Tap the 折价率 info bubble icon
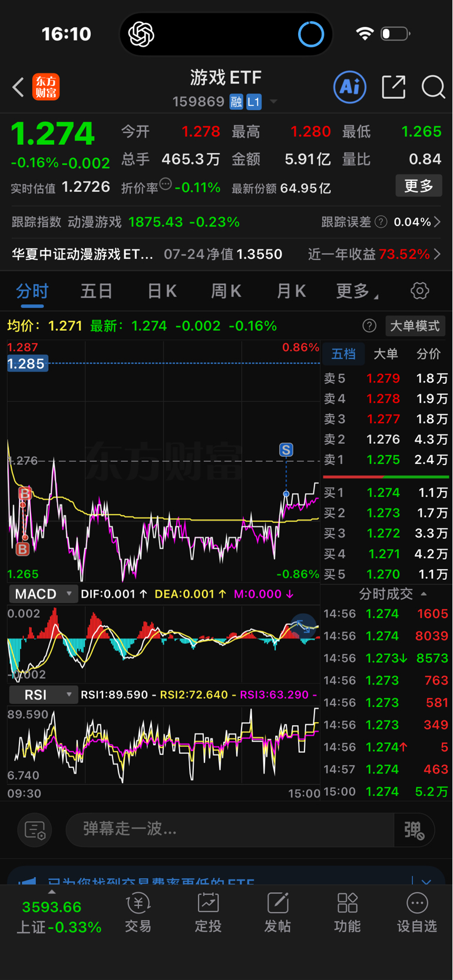Image resolution: width=453 pixels, height=980 pixels. click(x=166, y=184)
